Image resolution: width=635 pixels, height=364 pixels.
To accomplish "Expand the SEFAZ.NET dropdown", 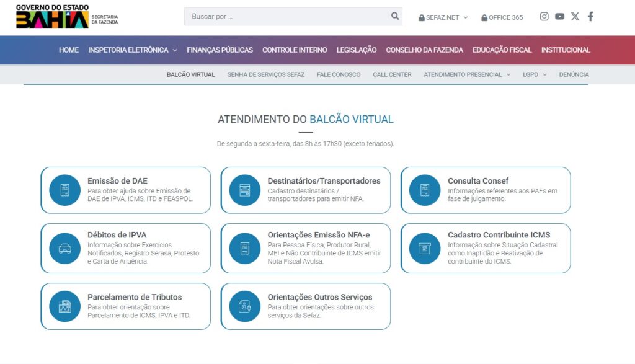I will coord(443,17).
